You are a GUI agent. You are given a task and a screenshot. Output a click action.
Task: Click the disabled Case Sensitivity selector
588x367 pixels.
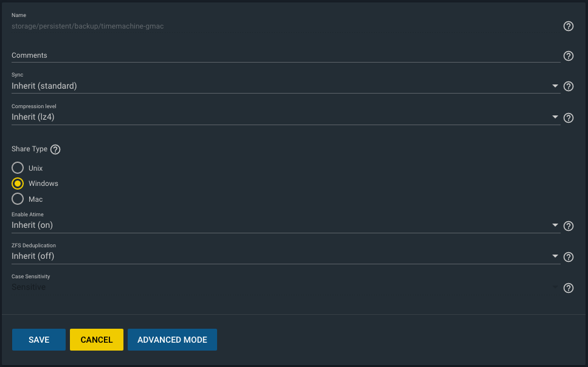tap(286, 287)
